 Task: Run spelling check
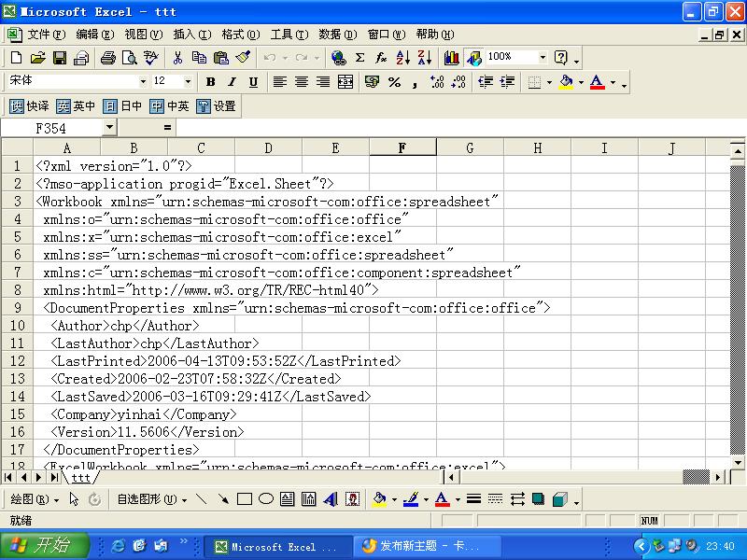coord(151,58)
